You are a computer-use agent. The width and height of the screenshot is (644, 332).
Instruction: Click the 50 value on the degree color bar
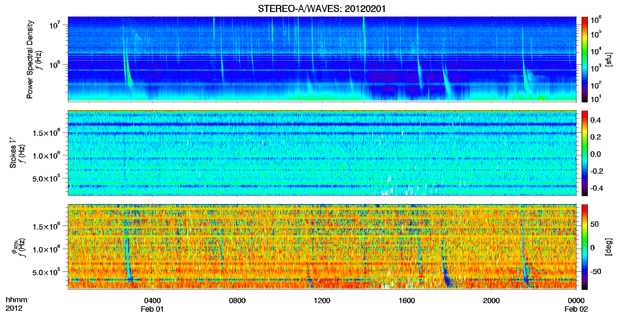click(x=594, y=224)
